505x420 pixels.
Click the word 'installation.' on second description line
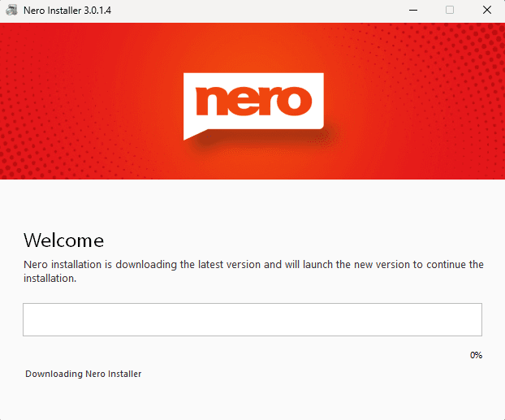pos(50,279)
